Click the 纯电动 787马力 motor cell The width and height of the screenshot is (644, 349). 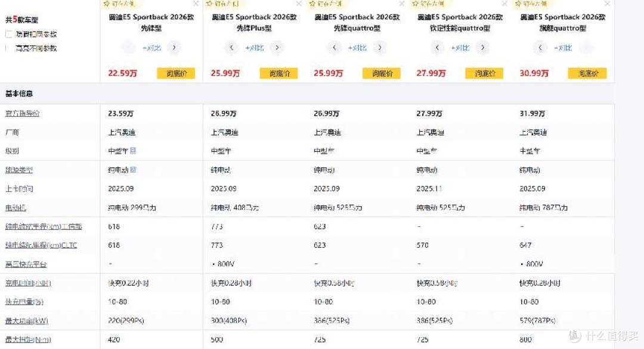tap(543, 208)
